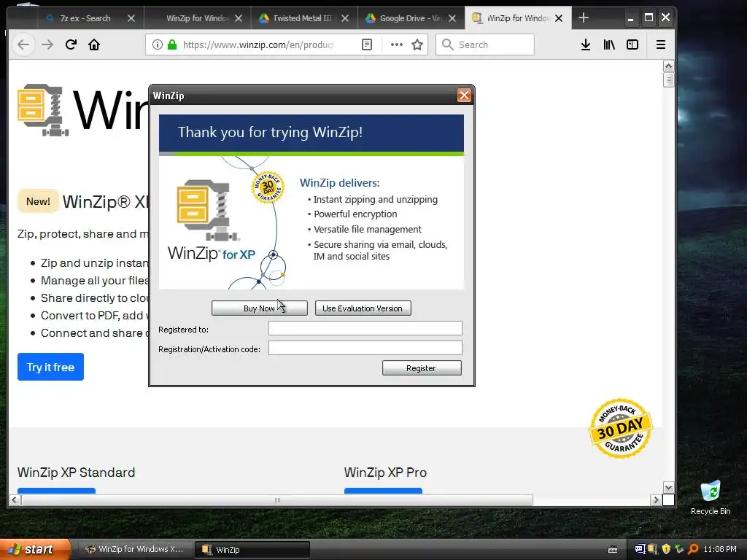The image size is (747, 560).
Task: Switch to the Google Drive tab
Action: click(x=410, y=18)
